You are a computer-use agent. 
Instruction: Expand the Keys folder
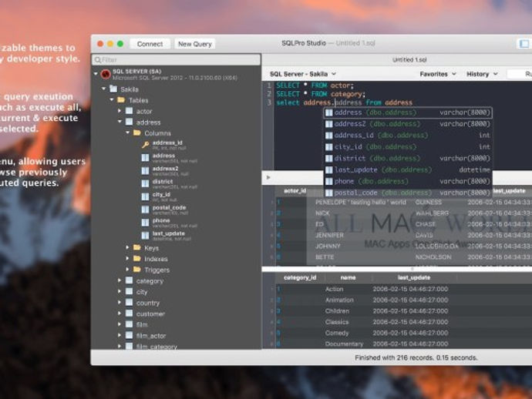(127, 247)
